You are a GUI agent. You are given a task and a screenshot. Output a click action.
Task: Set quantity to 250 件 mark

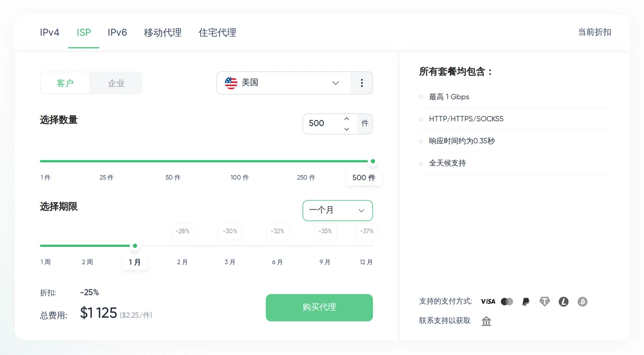[306, 178]
